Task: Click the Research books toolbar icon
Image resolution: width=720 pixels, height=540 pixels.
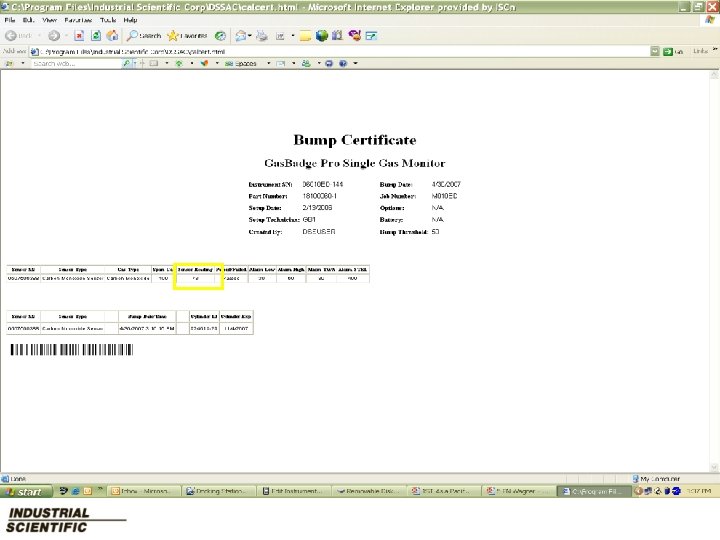Action: pyautogui.click(x=338, y=35)
